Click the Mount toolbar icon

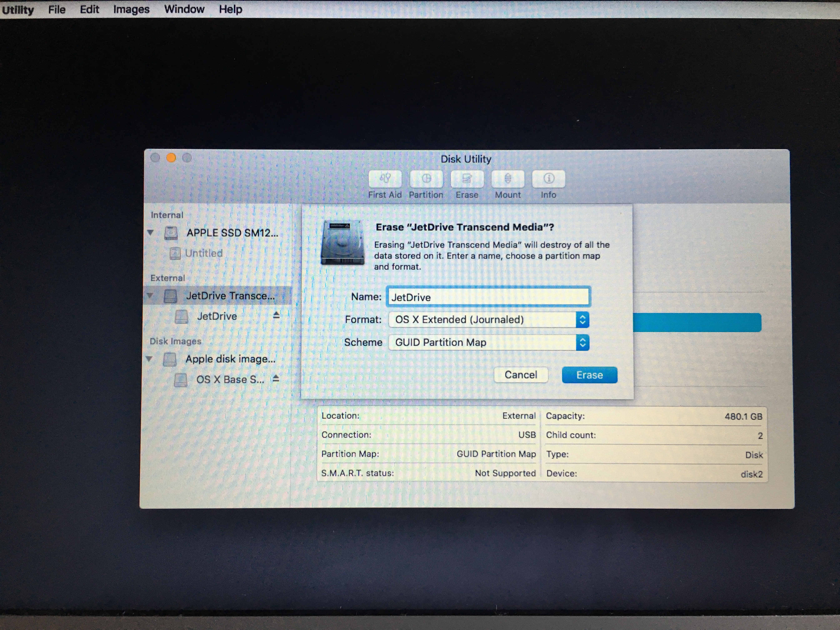coord(508,179)
